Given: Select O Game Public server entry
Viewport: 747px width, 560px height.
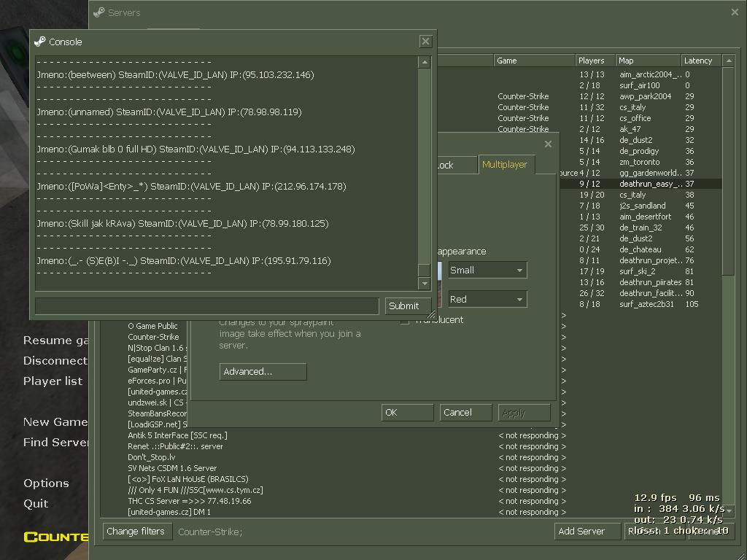Looking at the screenshot, I should pos(152,326).
